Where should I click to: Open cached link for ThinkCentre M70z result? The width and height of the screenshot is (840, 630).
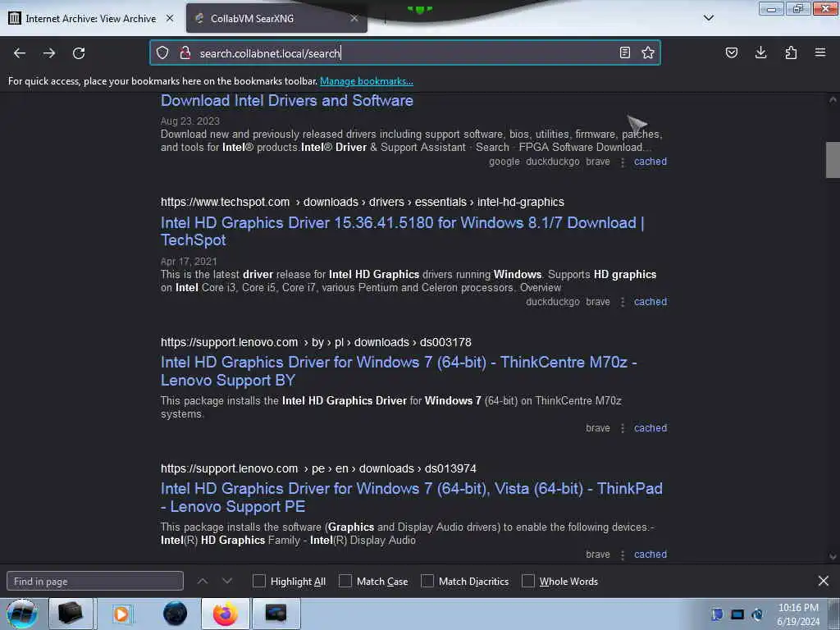[651, 428]
